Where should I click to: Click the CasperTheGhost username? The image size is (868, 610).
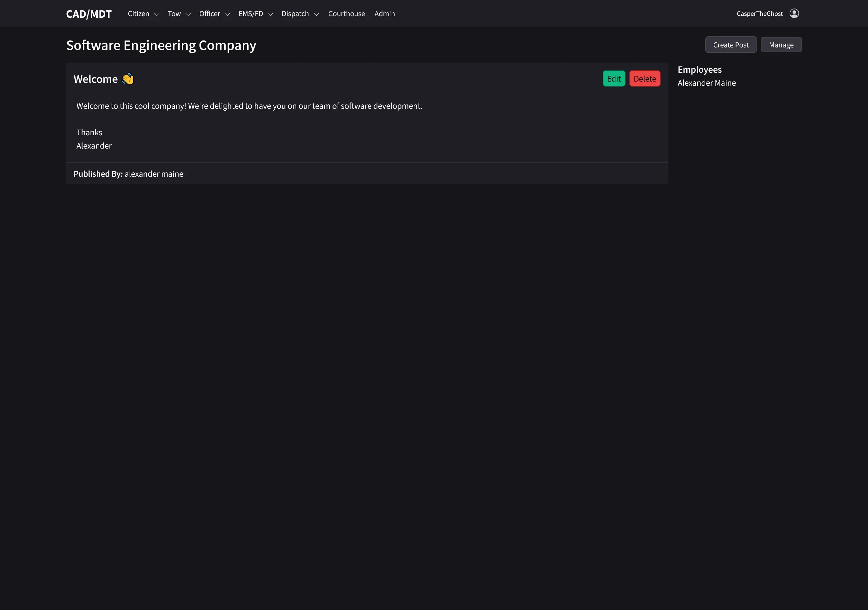tap(760, 14)
